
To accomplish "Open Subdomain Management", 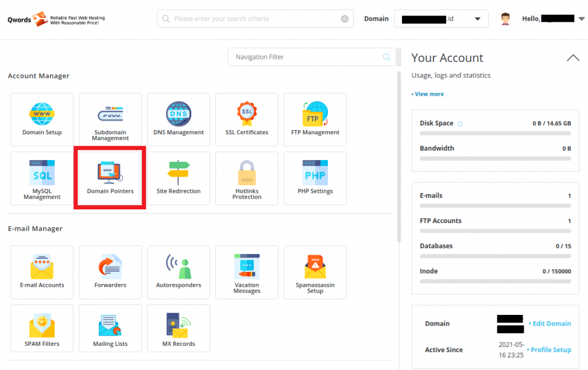I will [x=110, y=119].
